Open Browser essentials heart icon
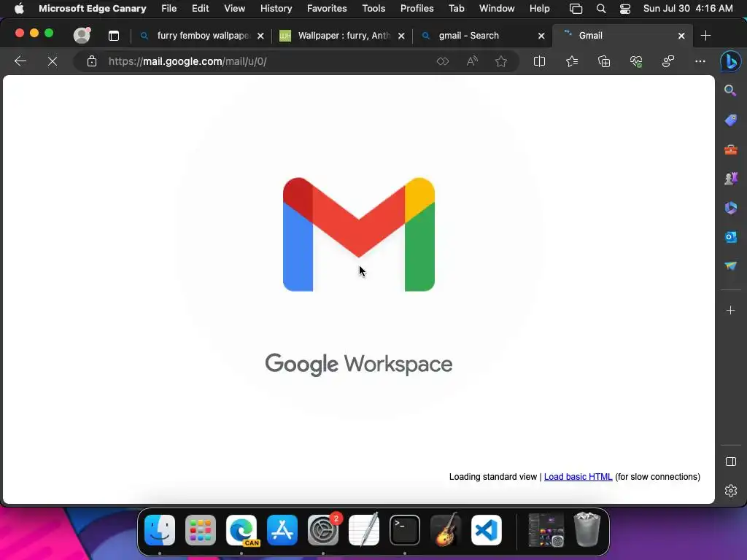Image resolution: width=747 pixels, height=560 pixels. pos(636,61)
